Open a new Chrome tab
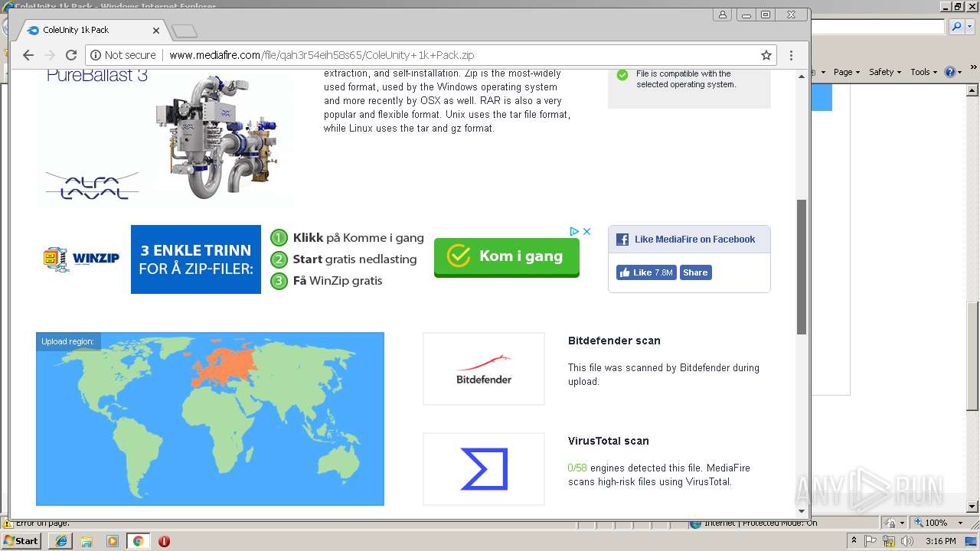This screenshot has width=980, height=551. pos(185,31)
